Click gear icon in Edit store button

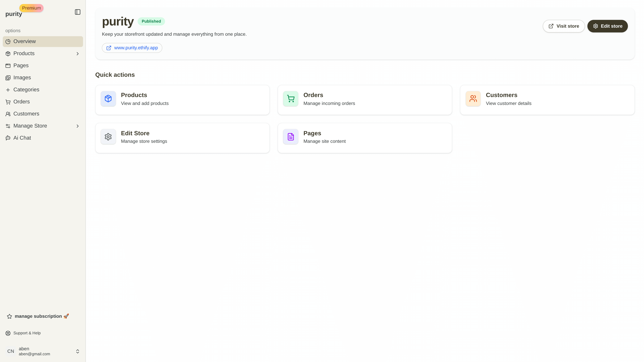pos(596,26)
